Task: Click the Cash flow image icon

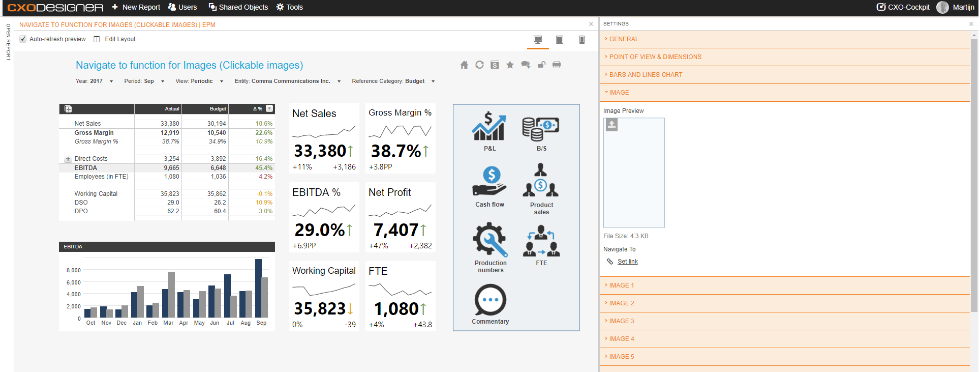Action: 489,181
